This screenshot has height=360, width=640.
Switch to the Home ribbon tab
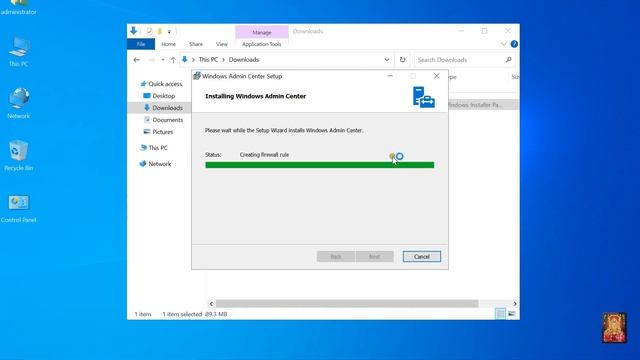[169, 44]
